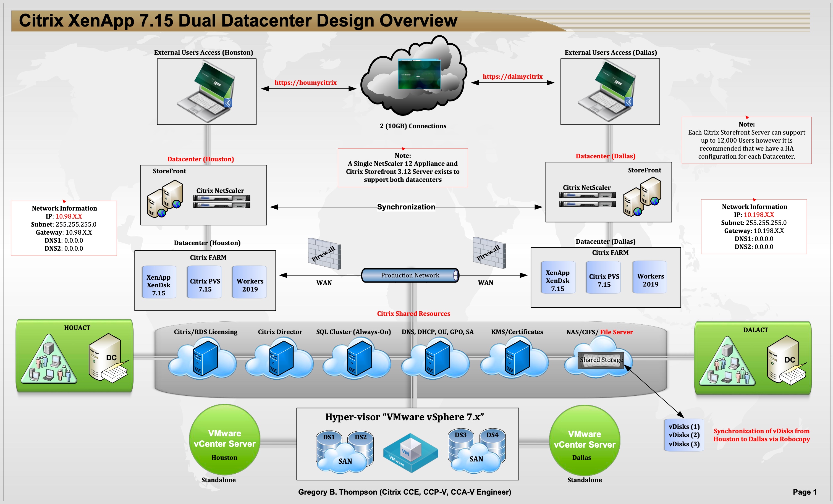Image resolution: width=833 pixels, height=504 pixels.
Task: Click the HOUACT Active Directory triangle icon
Action: point(49,359)
